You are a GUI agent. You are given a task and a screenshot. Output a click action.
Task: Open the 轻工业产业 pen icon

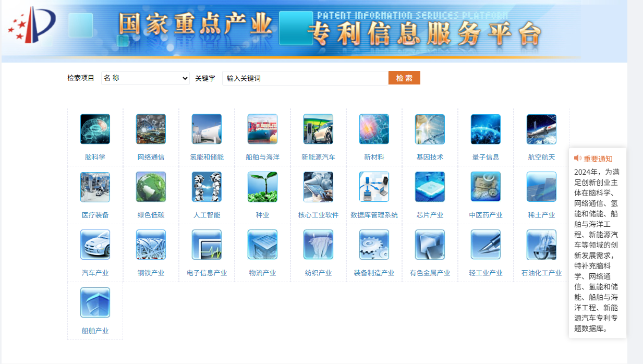click(486, 245)
